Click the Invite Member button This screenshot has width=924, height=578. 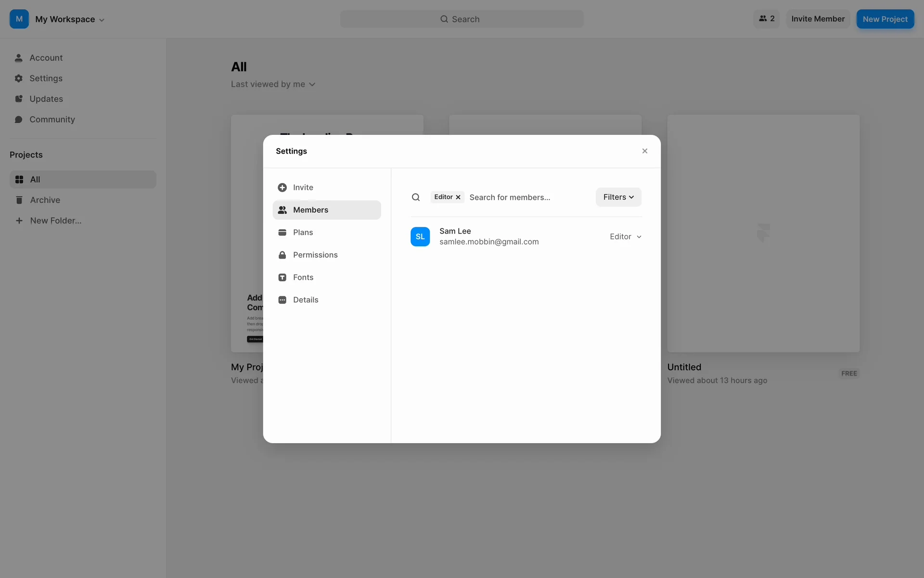pyautogui.click(x=818, y=19)
